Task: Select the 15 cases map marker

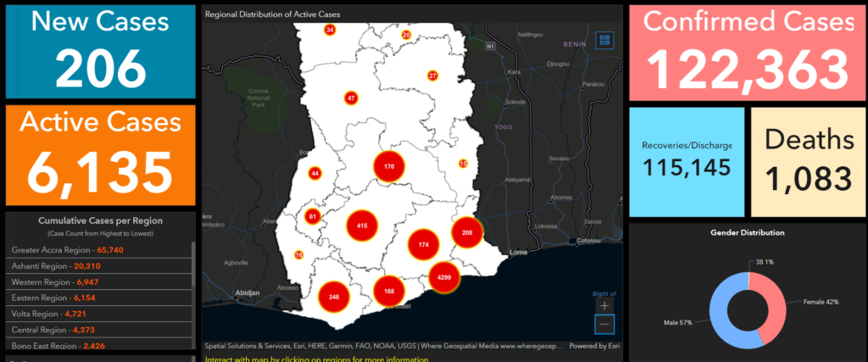Action: (464, 164)
